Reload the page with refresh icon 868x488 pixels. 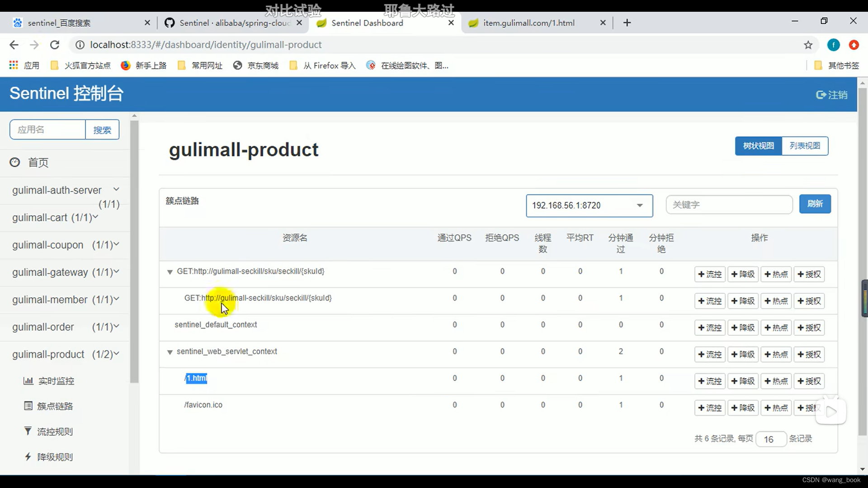[55, 45]
